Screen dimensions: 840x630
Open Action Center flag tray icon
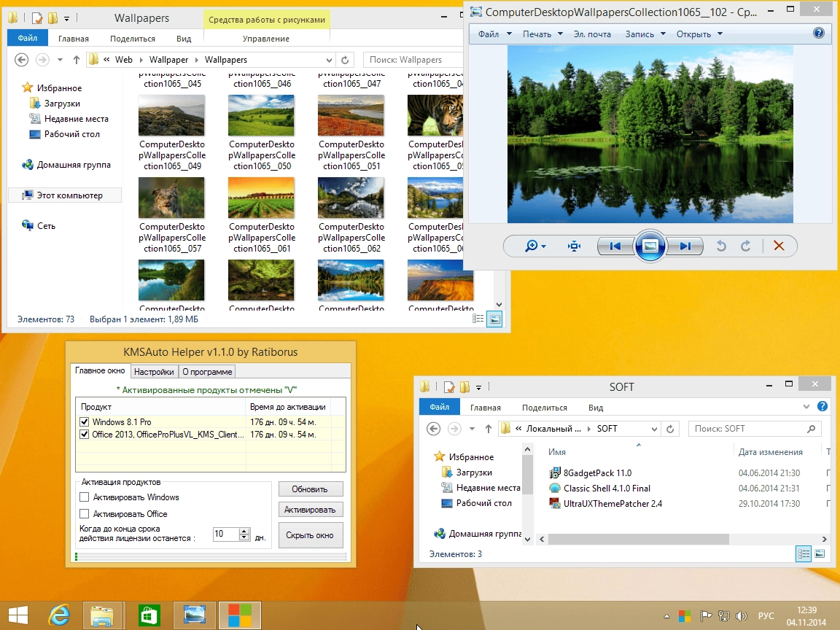click(706, 616)
